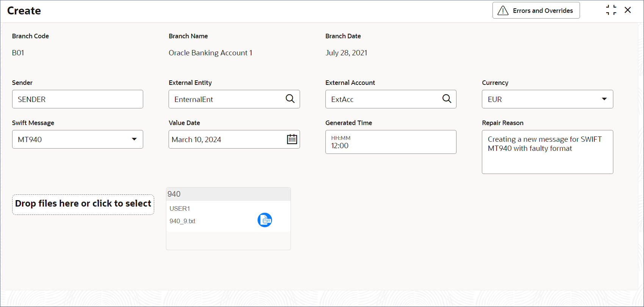Screen dimensions: 644x307
Task: Search for an External Entity using the magnifier
Action: (x=290, y=99)
